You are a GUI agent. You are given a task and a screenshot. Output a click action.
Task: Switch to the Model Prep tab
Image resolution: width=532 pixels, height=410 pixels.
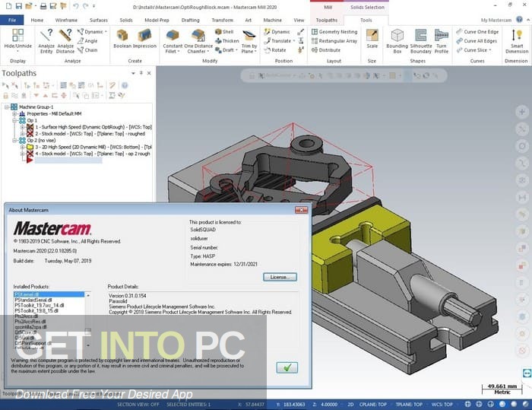pos(157,20)
